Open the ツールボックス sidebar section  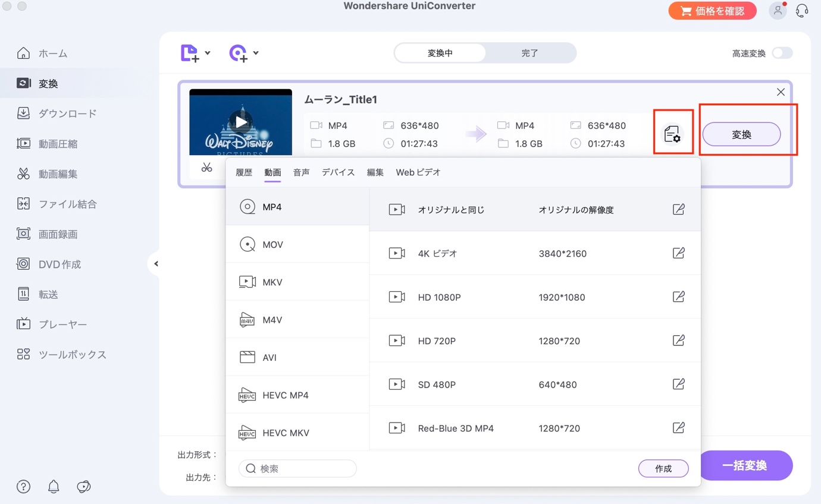click(x=61, y=355)
